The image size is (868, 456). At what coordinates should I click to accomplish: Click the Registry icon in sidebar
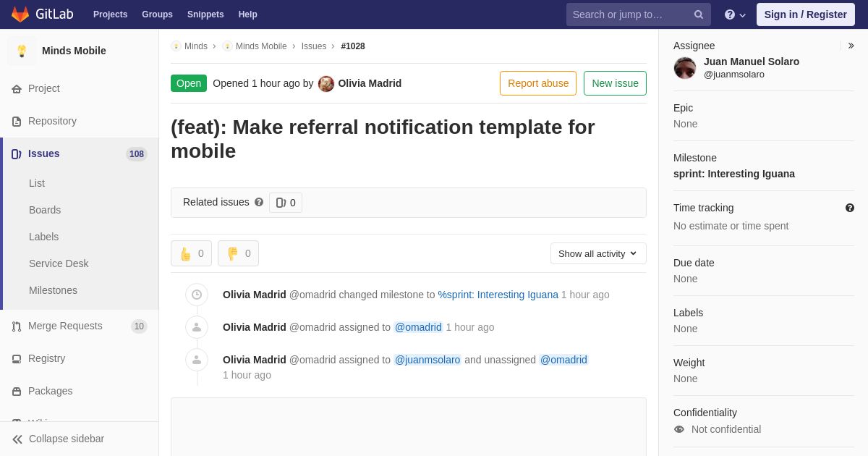pos(17,359)
